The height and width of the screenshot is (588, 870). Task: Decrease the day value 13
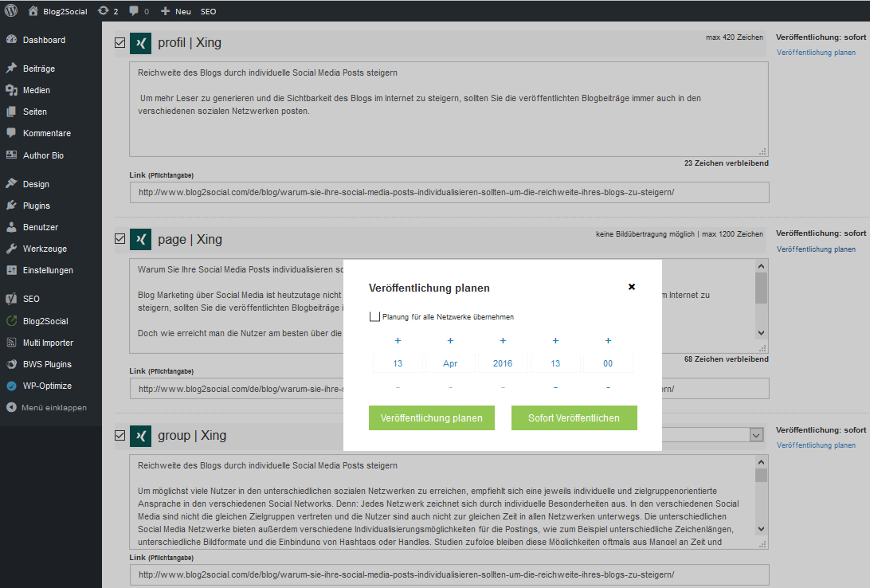tap(398, 387)
